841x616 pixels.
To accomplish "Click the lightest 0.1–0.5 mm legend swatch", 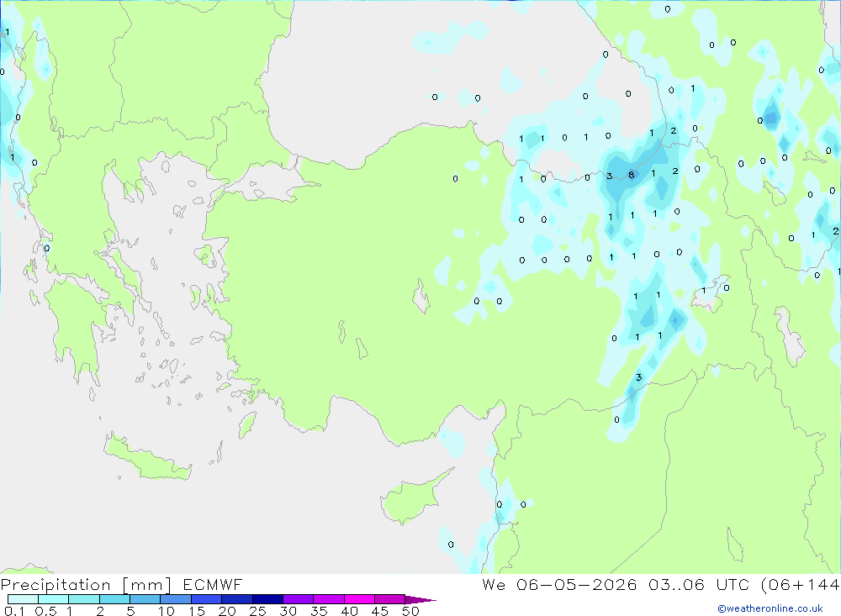I will point(23,599).
